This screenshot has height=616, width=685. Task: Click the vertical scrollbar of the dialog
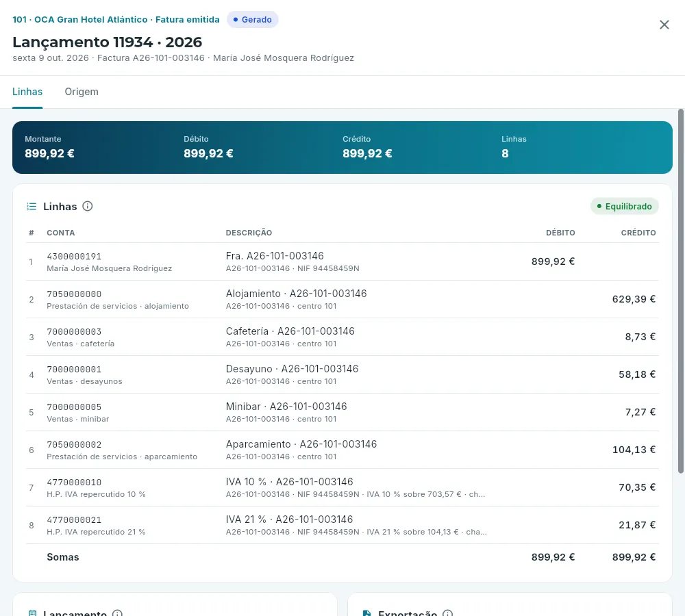pos(681,291)
